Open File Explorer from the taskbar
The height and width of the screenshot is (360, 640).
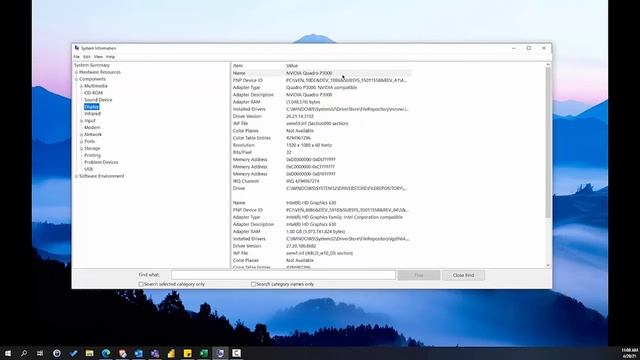89,353
